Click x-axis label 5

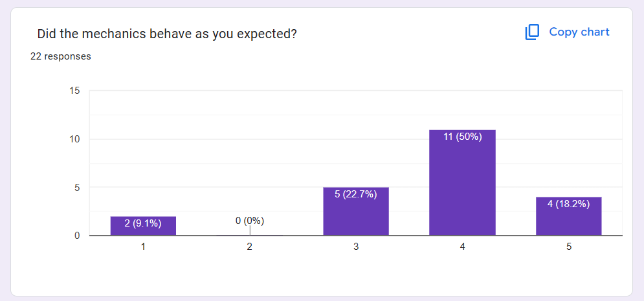click(568, 247)
